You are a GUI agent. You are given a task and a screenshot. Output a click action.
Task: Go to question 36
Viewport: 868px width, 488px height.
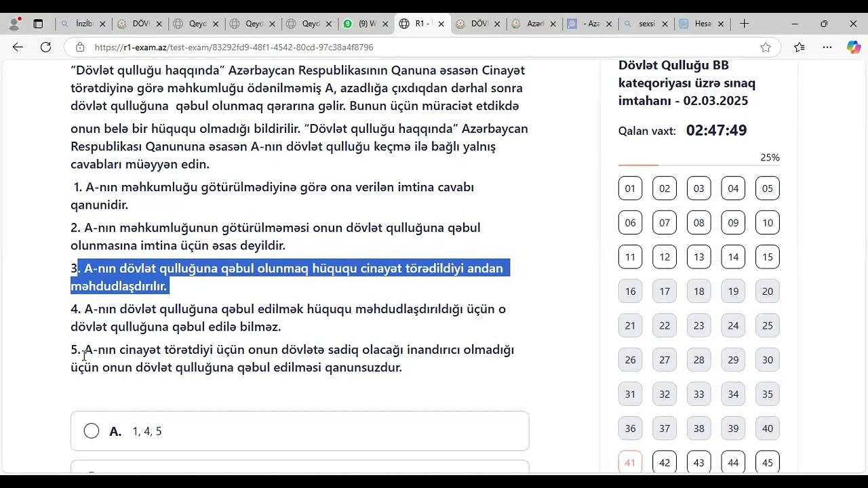[x=630, y=428]
